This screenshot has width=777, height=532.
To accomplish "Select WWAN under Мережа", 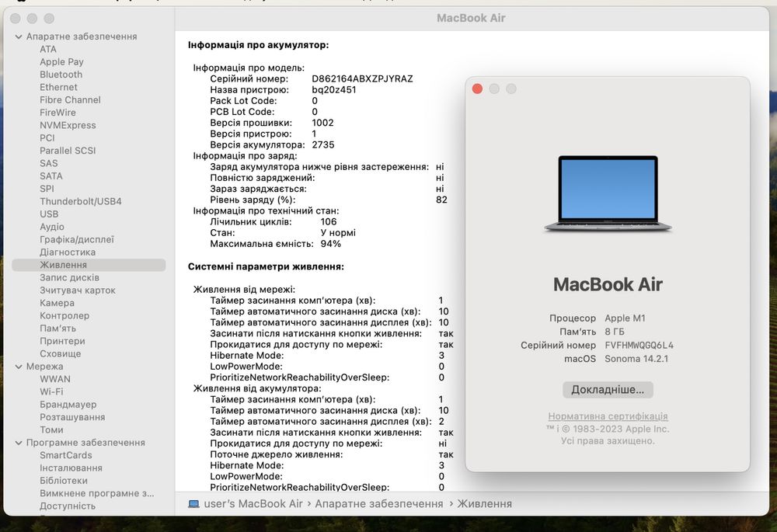I will 55,379.
